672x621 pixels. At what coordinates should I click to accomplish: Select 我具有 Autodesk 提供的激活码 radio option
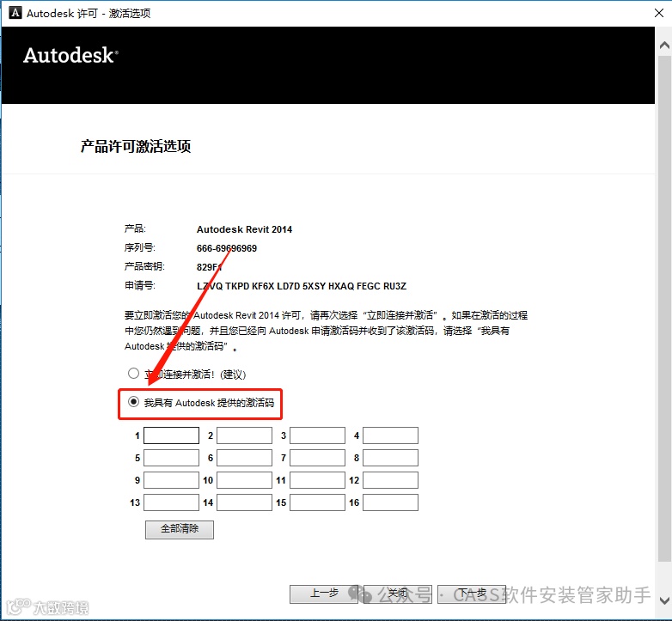coord(133,402)
